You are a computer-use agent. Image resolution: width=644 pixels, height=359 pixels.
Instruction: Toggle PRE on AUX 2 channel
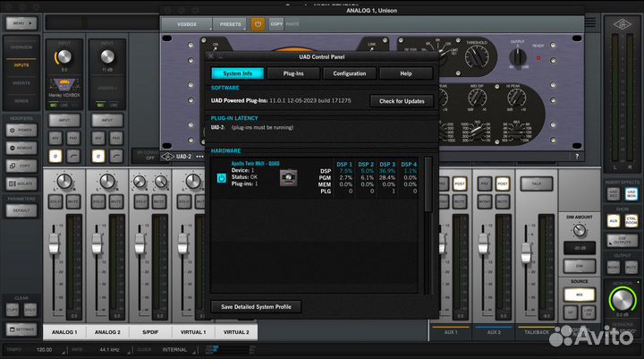pyautogui.click(x=485, y=184)
